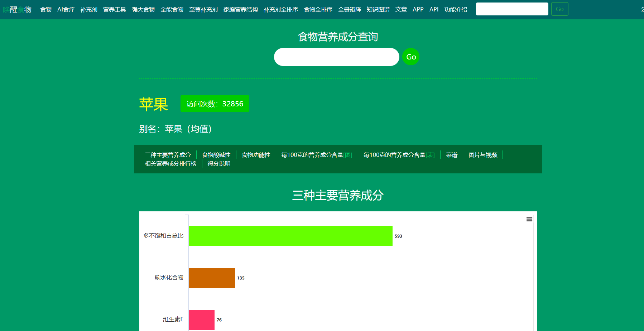Click the 食物营养成分查询 heading
The height and width of the screenshot is (331, 644).
(338, 37)
